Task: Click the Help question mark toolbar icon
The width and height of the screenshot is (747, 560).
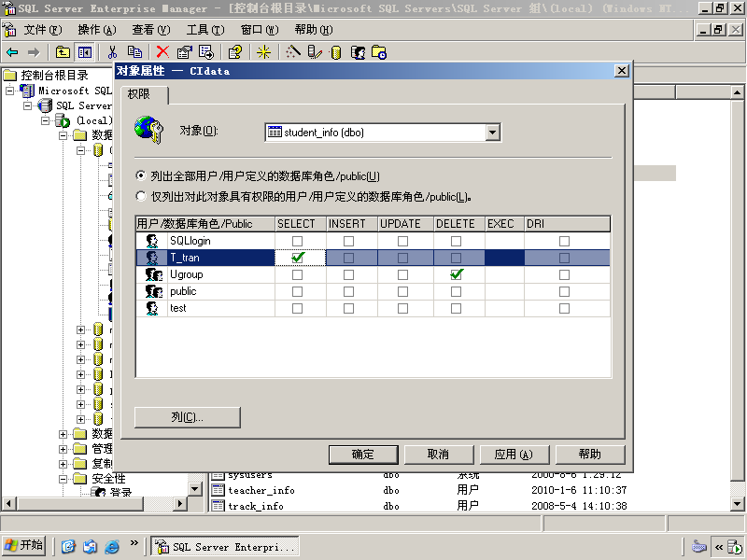Action: click(235, 52)
